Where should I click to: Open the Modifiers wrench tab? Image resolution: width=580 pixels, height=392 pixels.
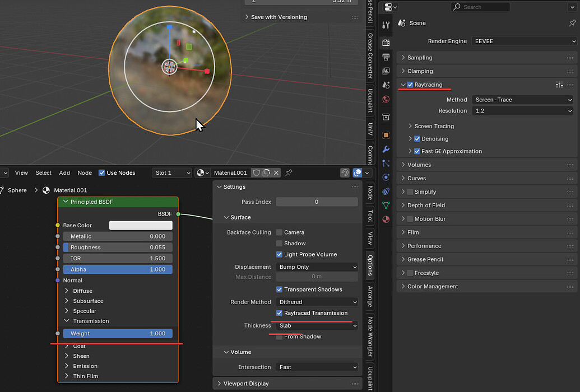point(386,149)
